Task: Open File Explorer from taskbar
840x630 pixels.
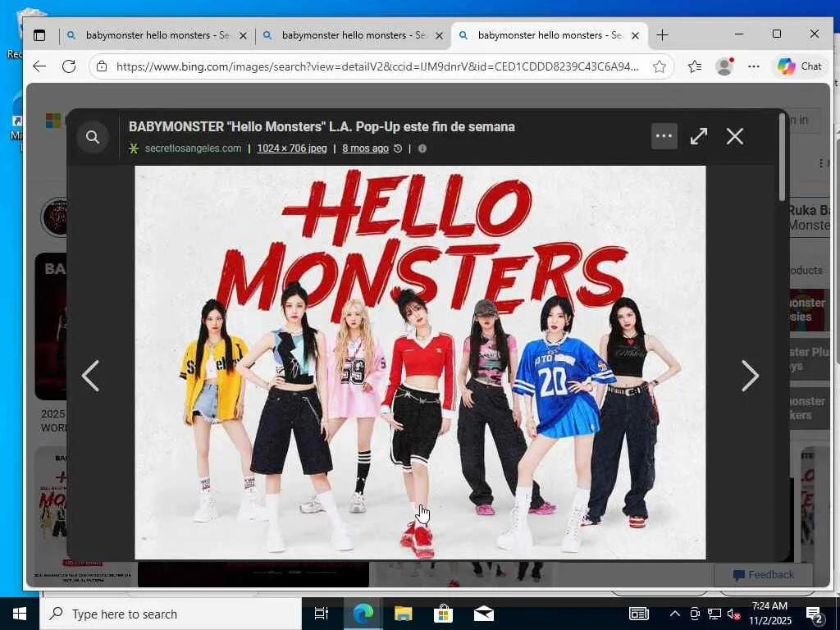Action: click(403, 614)
